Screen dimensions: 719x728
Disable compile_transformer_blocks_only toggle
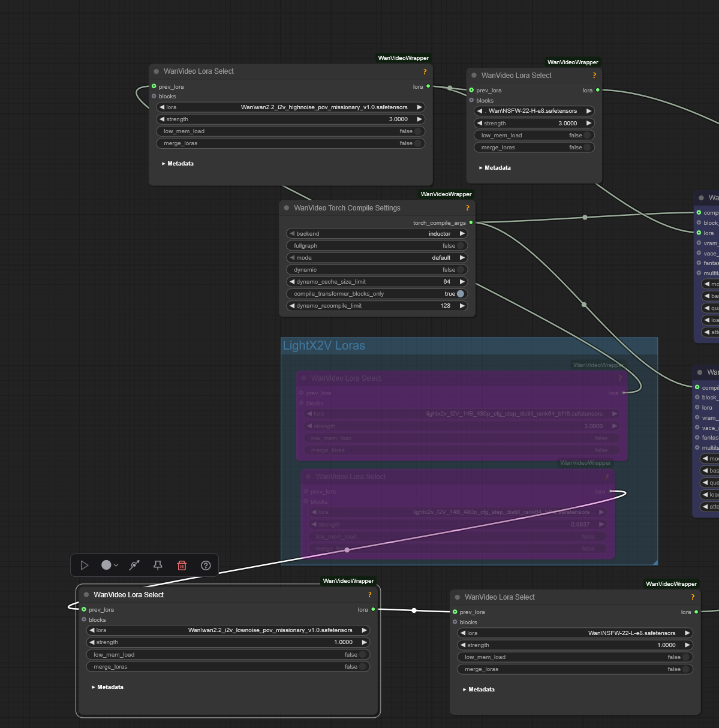pos(460,294)
